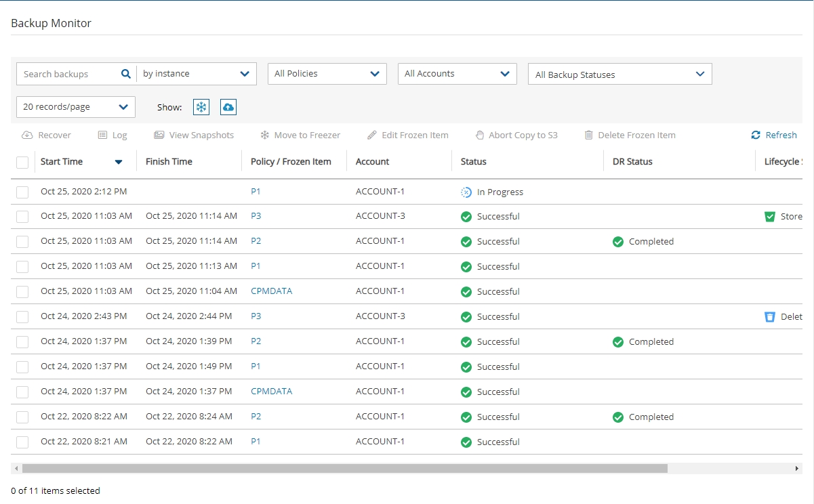This screenshot has width=814, height=504.
Task: Click the Refresh icon button
Action: 756,135
